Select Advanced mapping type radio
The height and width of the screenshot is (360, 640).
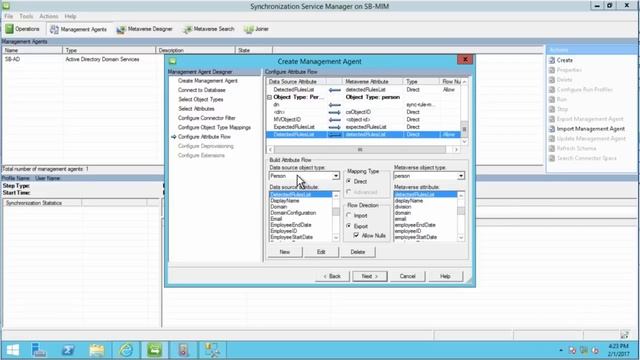point(349,192)
